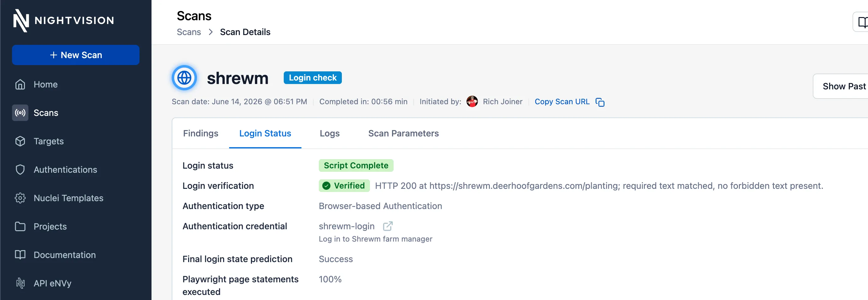868x300 pixels.
Task: Click Authentication credential label
Action: pyautogui.click(x=235, y=226)
